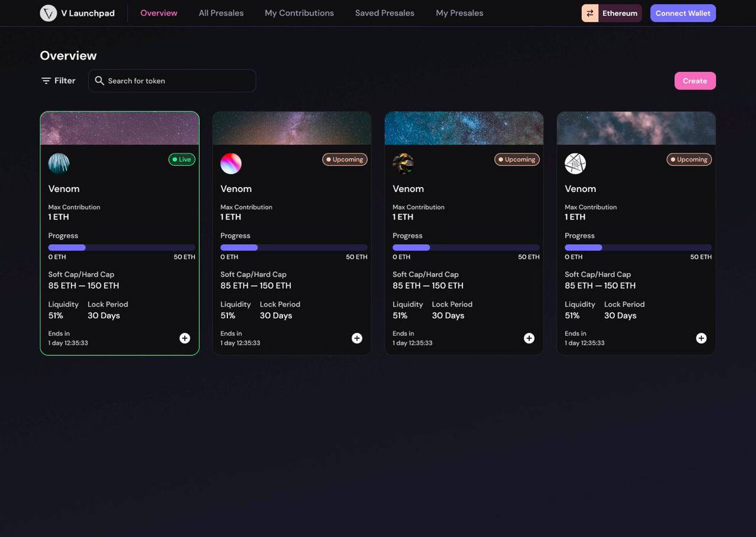Click the progress bar on the Live card
This screenshot has width=756, height=537.
tap(122, 247)
